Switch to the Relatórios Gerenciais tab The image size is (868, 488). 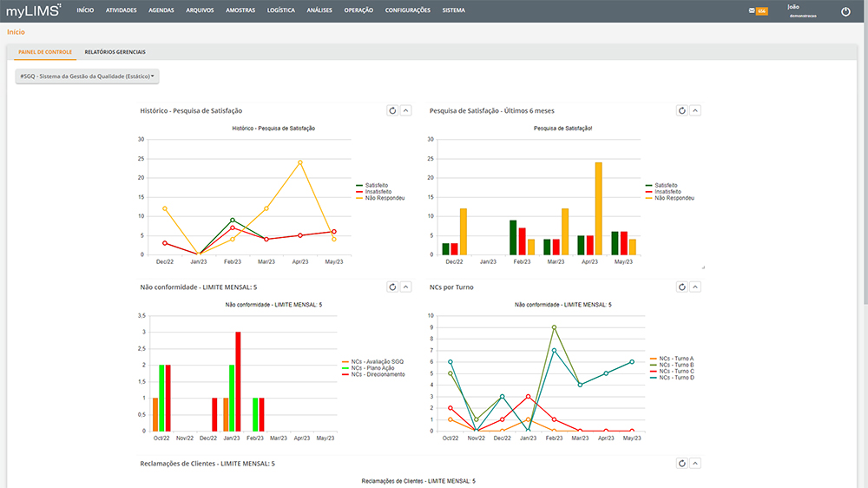tap(115, 52)
